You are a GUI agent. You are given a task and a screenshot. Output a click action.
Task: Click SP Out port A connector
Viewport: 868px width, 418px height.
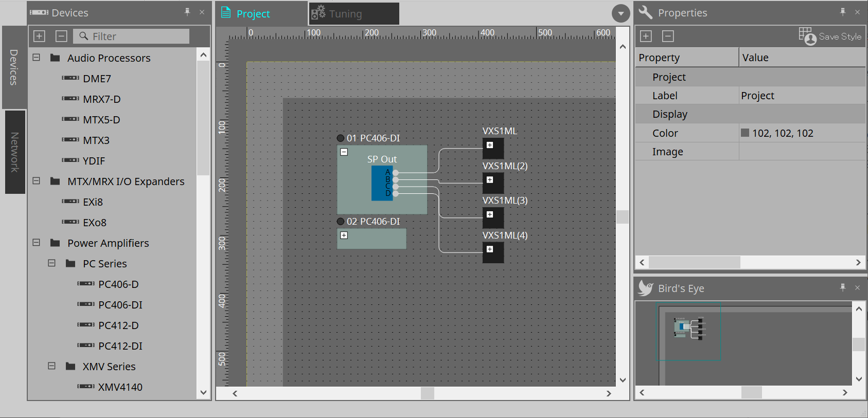(x=396, y=173)
